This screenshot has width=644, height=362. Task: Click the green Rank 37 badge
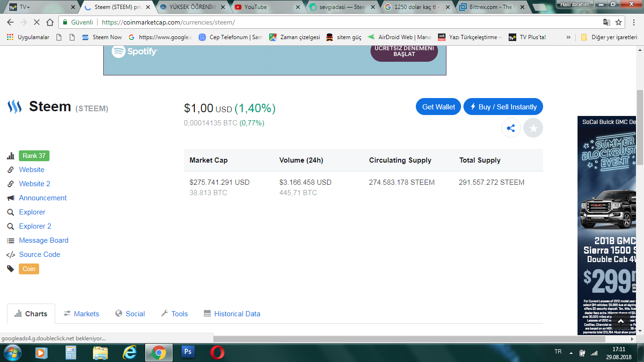click(x=34, y=156)
